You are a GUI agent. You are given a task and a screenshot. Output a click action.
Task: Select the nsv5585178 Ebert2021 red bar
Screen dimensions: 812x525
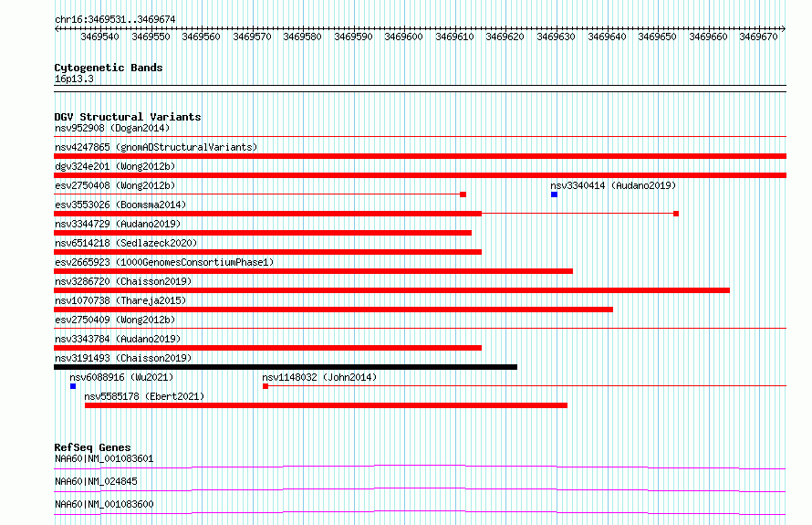click(326, 405)
